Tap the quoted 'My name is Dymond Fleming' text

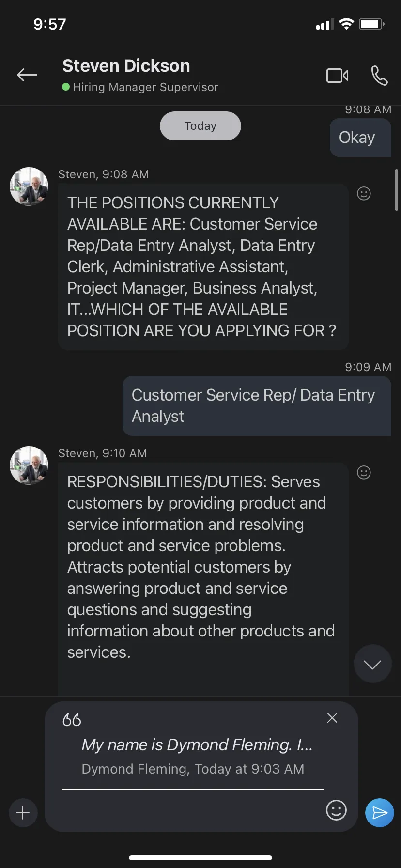pos(197,744)
